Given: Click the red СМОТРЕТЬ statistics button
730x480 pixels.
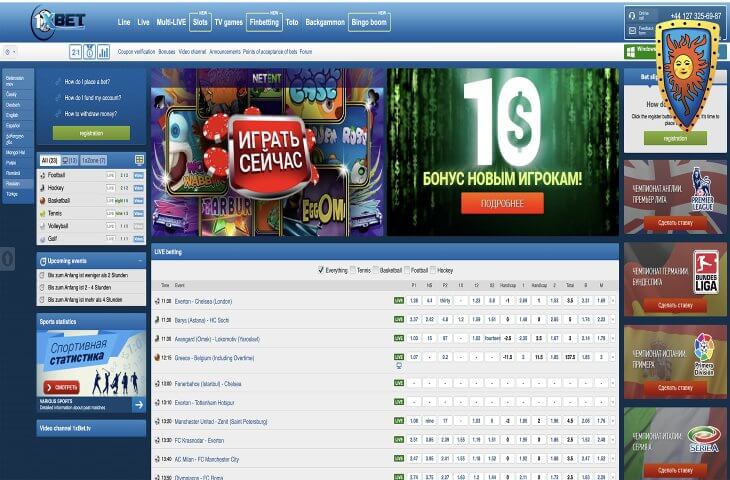Looking at the screenshot, I should tap(62, 387).
